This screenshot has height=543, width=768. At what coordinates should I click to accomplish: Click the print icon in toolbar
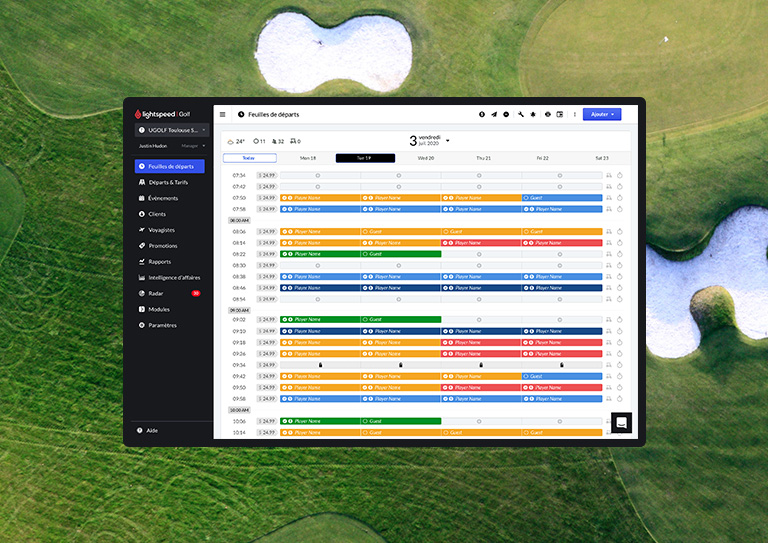[x=547, y=114]
